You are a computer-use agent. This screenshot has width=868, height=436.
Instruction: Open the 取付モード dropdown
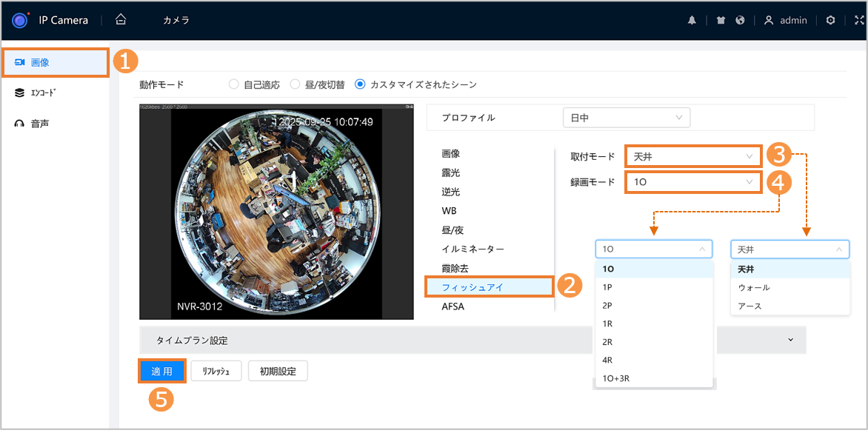click(x=692, y=156)
